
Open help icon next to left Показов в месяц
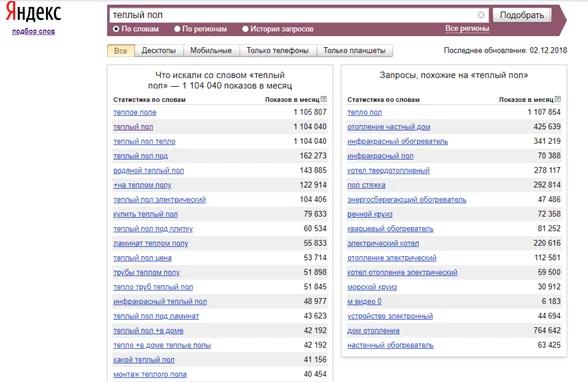(x=324, y=99)
